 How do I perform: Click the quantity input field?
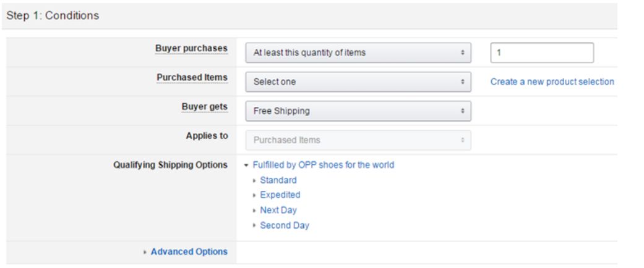(541, 53)
